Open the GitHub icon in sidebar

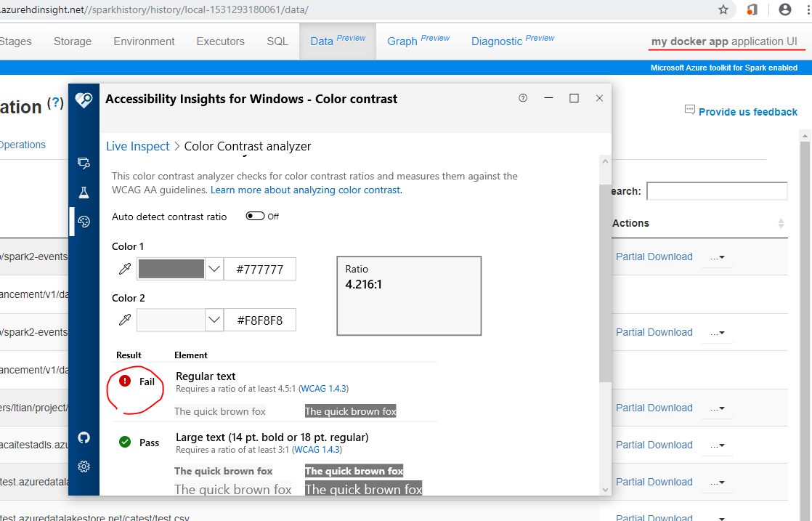(x=84, y=437)
